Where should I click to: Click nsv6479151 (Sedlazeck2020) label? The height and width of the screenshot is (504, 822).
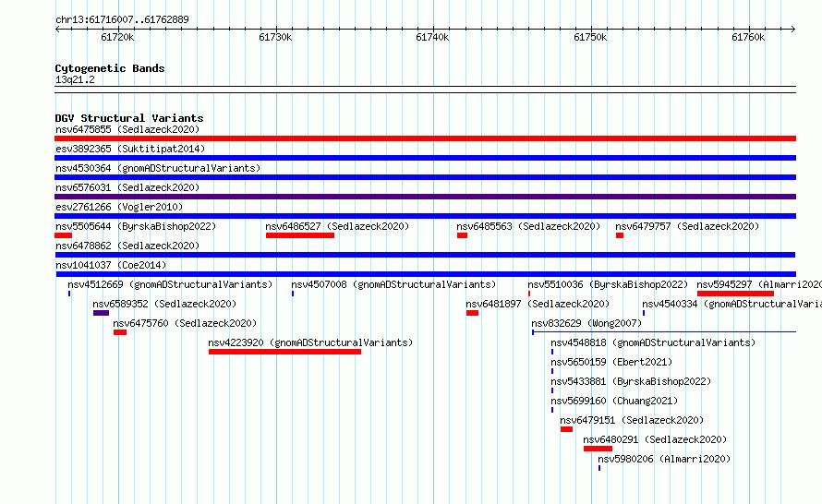(632, 420)
